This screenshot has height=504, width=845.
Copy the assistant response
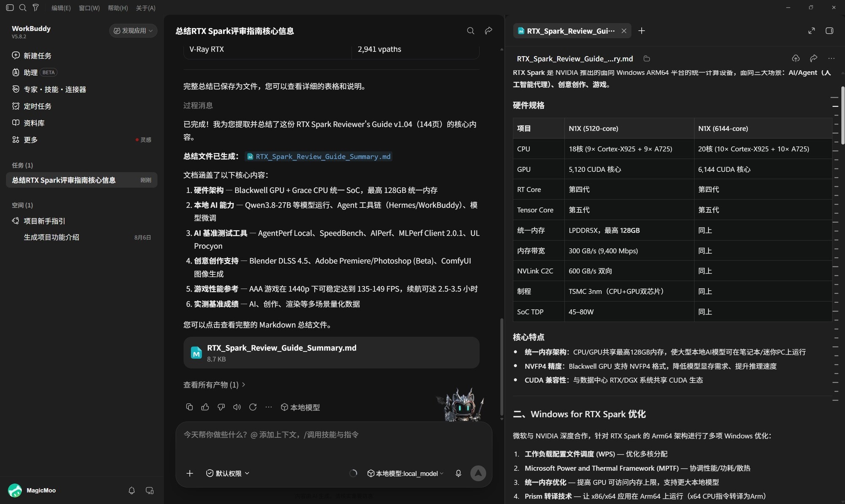click(x=189, y=407)
